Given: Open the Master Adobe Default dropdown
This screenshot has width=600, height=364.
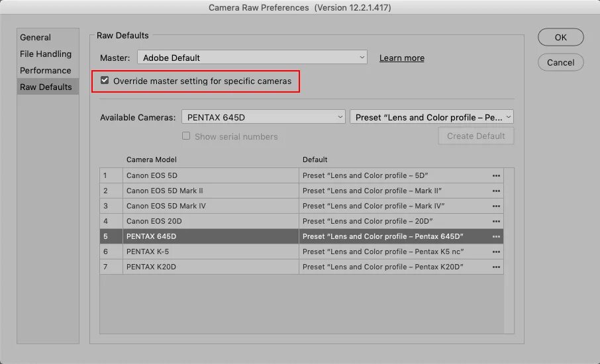Looking at the screenshot, I should click(252, 58).
